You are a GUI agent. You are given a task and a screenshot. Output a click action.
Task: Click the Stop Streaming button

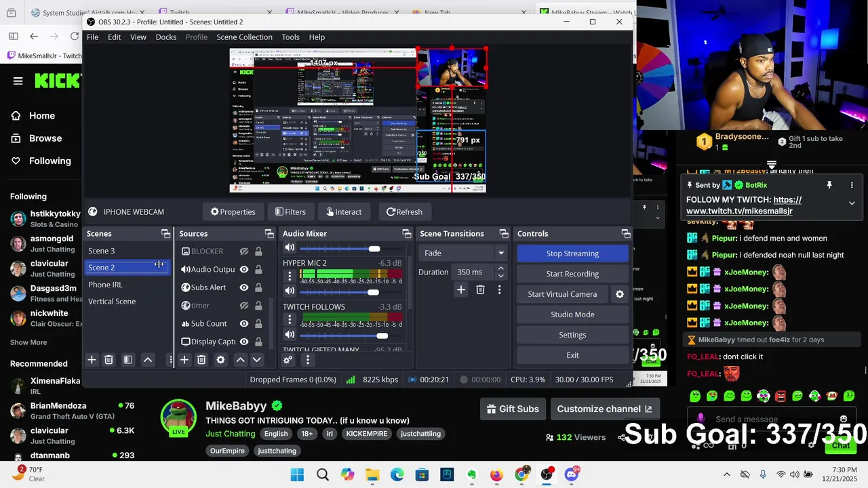(x=572, y=253)
